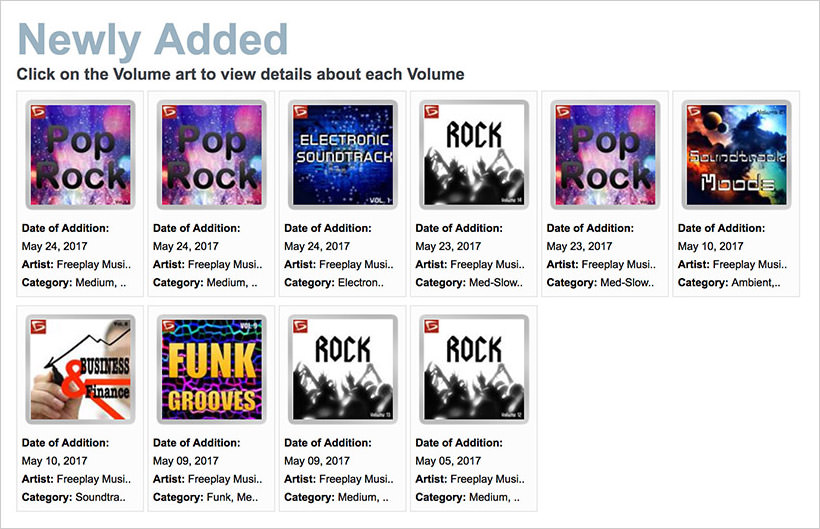
Task: Click the 'May 05, 2017' date text
Action: [x=448, y=461]
